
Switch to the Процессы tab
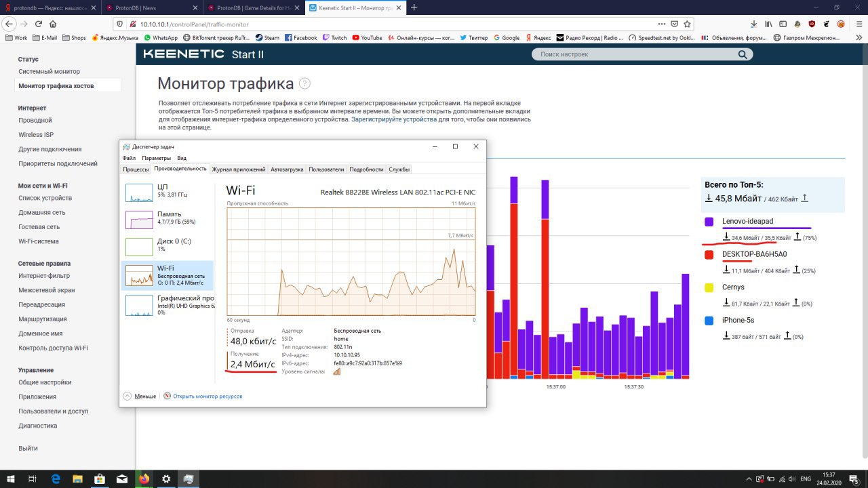[x=136, y=169]
